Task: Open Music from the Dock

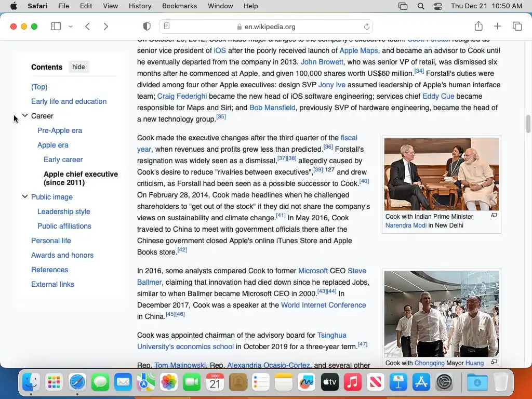Action: point(353,382)
